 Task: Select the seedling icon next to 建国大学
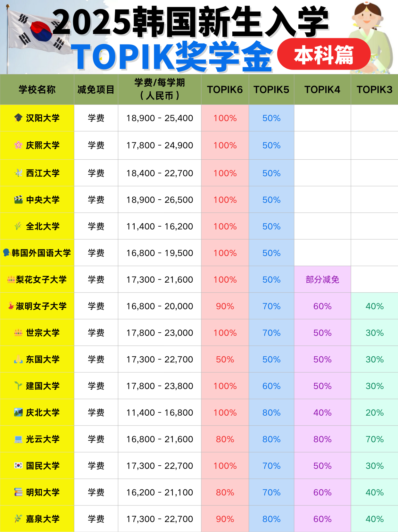click(18, 386)
